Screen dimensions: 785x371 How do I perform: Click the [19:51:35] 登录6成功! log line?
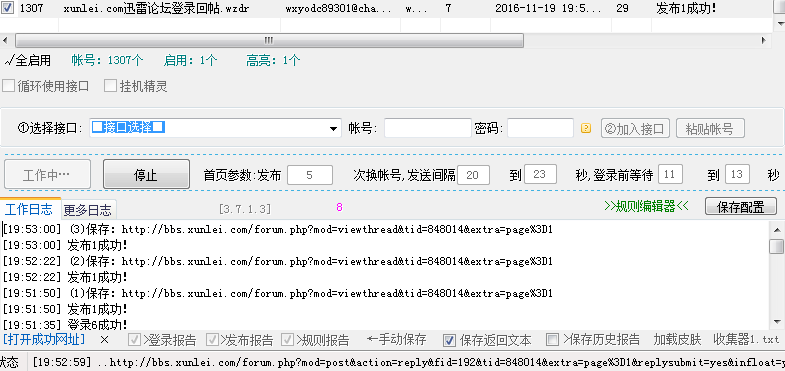coord(65,324)
